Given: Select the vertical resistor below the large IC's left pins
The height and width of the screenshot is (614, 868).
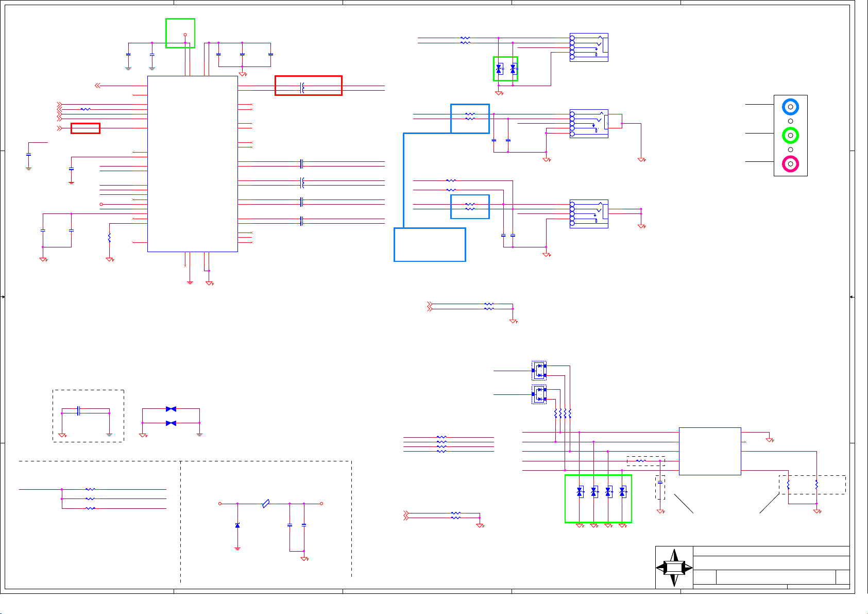Looking at the screenshot, I should (109, 238).
